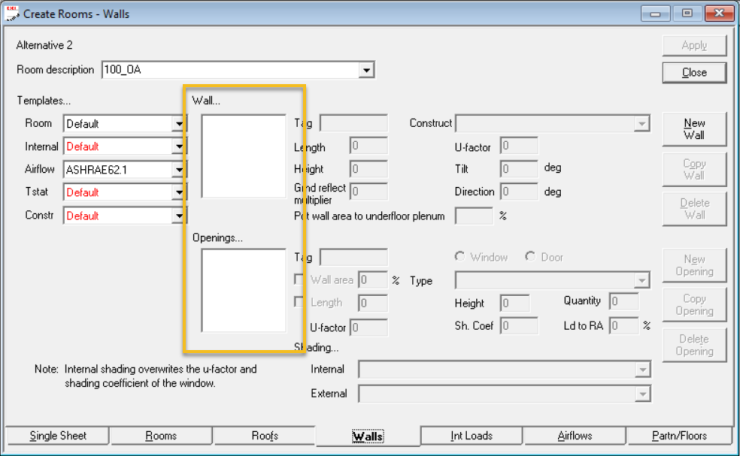Switch to the Roofs tab

point(264,436)
